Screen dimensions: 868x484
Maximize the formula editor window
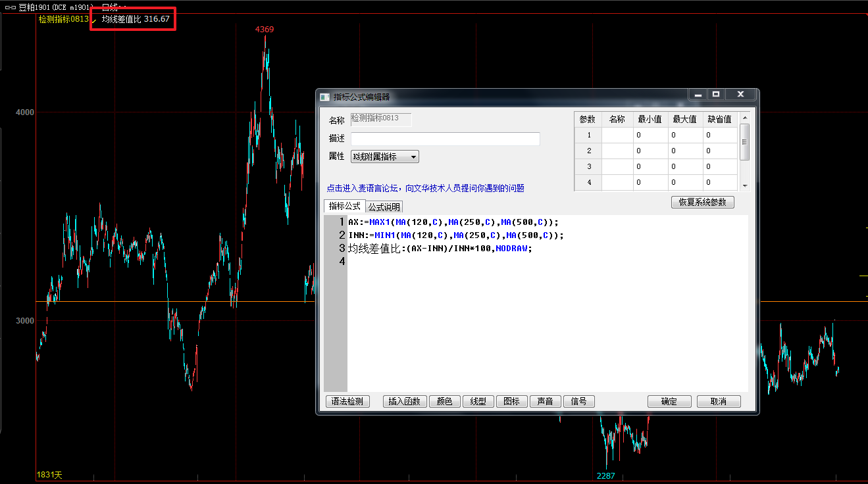coord(716,95)
